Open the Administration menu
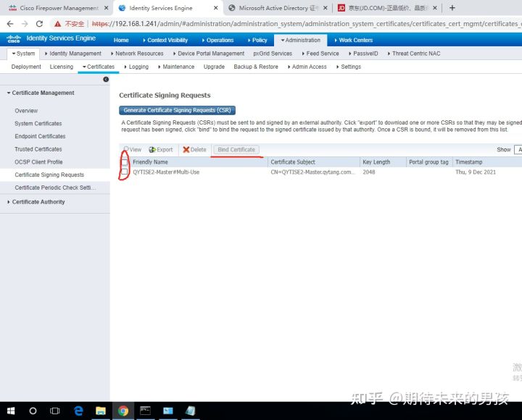Image resolution: width=522 pixels, height=420 pixels. coord(300,40)
